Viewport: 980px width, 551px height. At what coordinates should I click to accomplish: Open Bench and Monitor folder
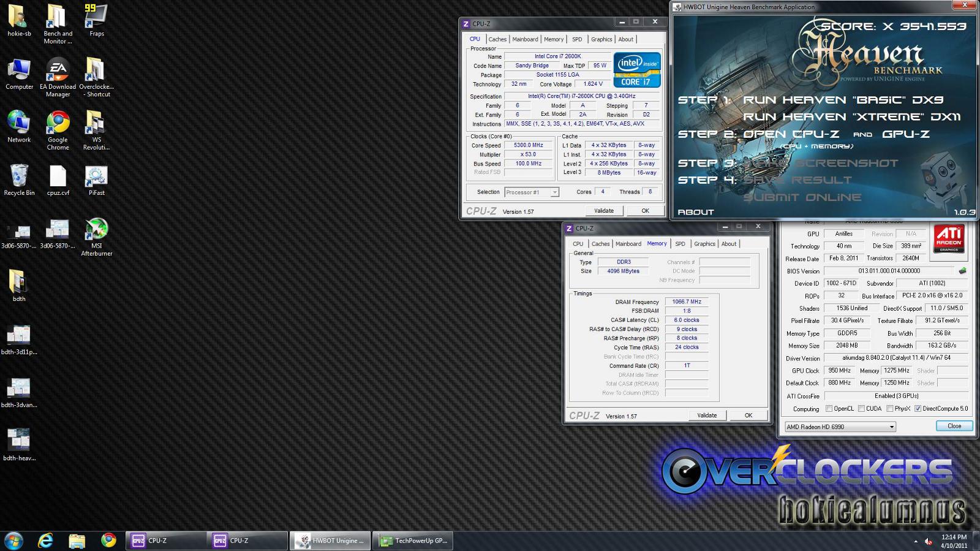pyautogui.click(x=58, y=24)
